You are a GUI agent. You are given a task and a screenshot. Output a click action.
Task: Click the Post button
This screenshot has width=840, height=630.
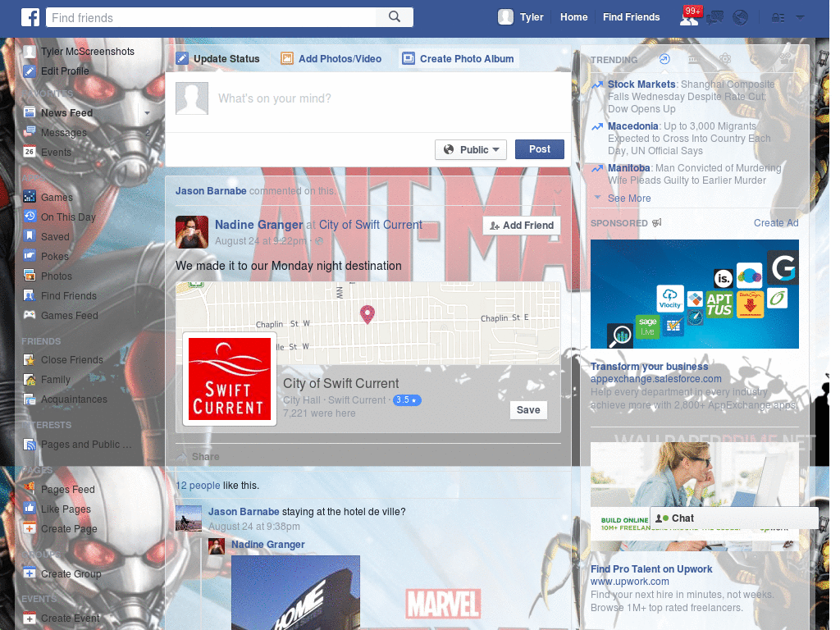point(540,149)
